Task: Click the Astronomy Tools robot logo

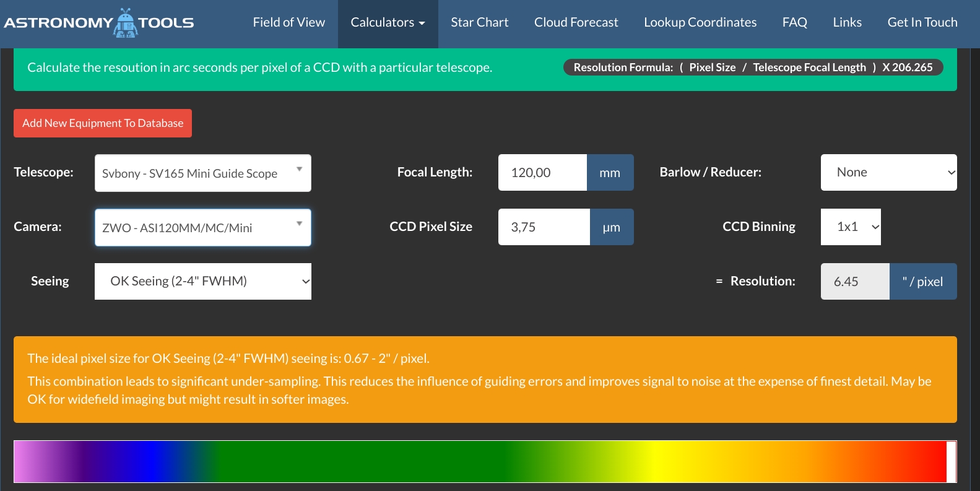Action: [126, 23]
